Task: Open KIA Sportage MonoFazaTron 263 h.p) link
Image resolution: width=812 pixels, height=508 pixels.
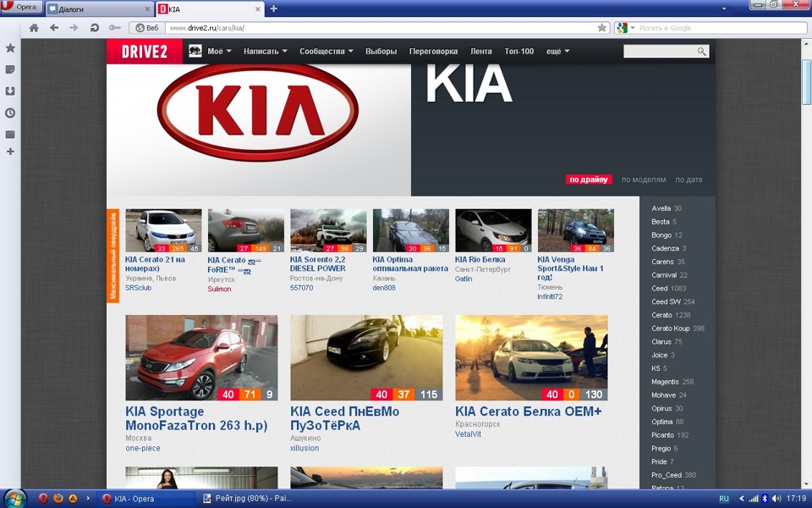Action: coord(196,418)
